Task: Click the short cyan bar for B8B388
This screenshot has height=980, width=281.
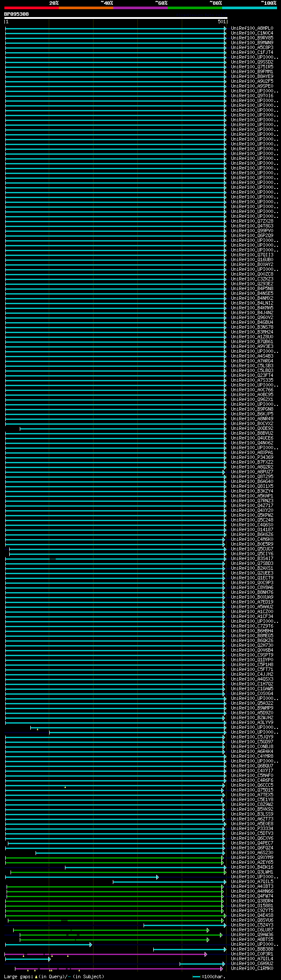Action: click(190, 949)
